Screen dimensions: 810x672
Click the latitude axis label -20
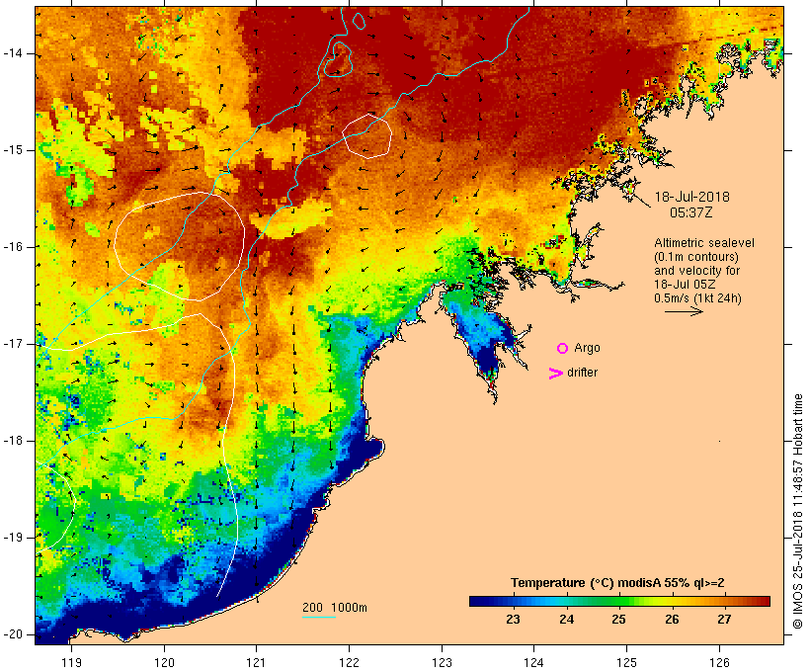point(12,634)
